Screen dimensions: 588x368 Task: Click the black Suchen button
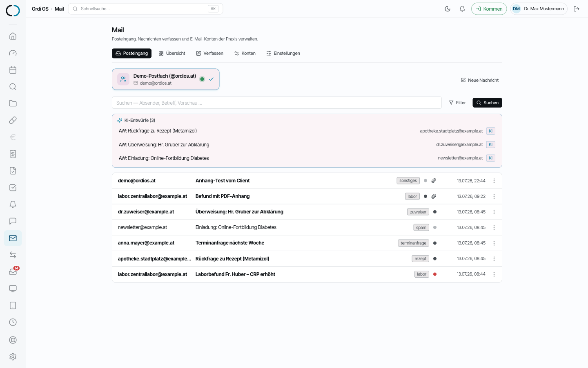[x=487, y=103]
